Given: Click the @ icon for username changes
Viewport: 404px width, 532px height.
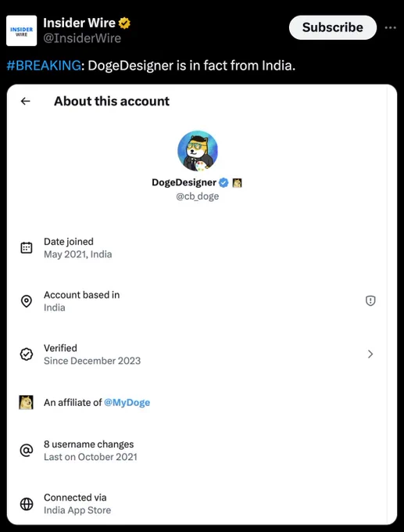Looking at the screenshot, I should click(x=27, y=451).
